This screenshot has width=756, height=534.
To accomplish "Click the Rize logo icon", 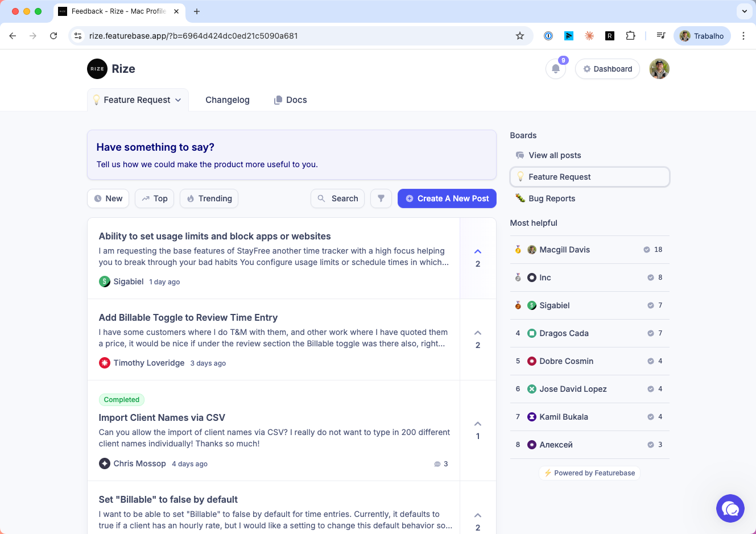I will 96,69.
